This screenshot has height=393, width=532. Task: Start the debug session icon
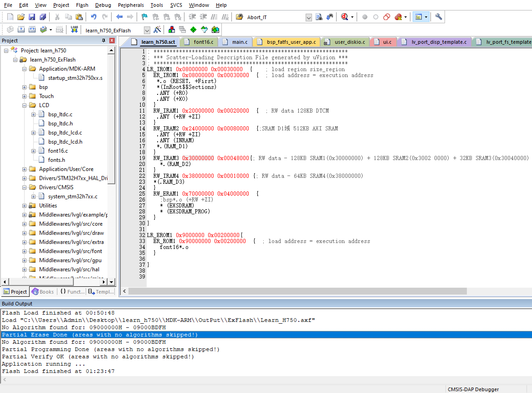pos(345,17)
